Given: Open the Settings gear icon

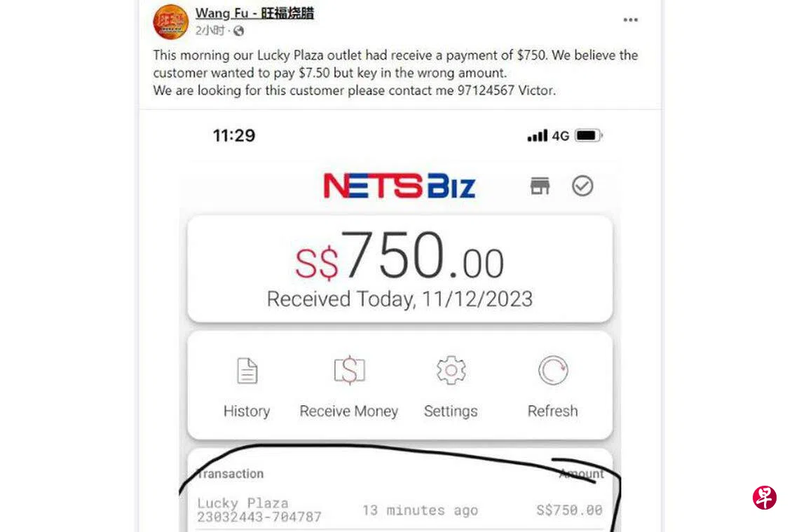Looking at the screenshot, I should pyautogui.click(x=451, y=371).
